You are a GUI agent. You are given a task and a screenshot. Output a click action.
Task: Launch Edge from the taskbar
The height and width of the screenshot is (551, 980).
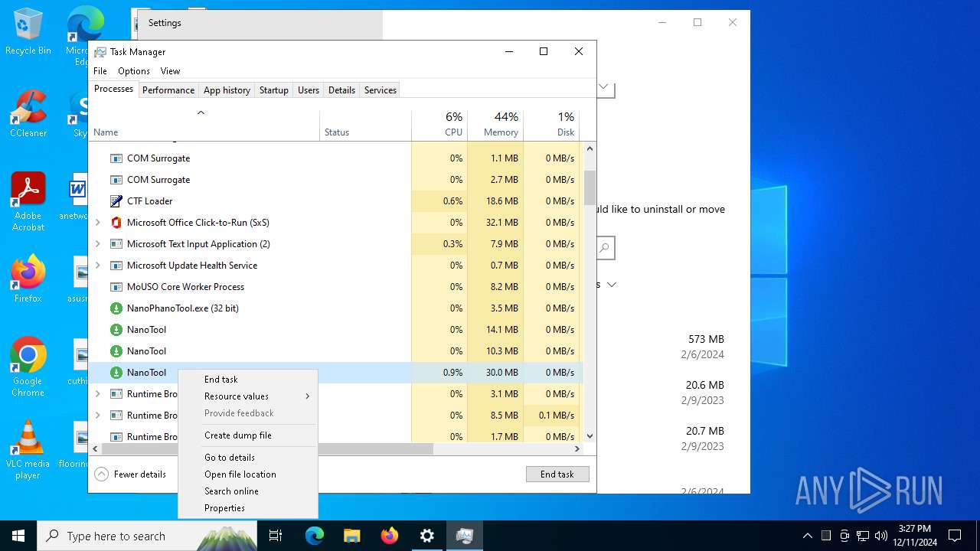pyautogui.click(x=315, y=536)
